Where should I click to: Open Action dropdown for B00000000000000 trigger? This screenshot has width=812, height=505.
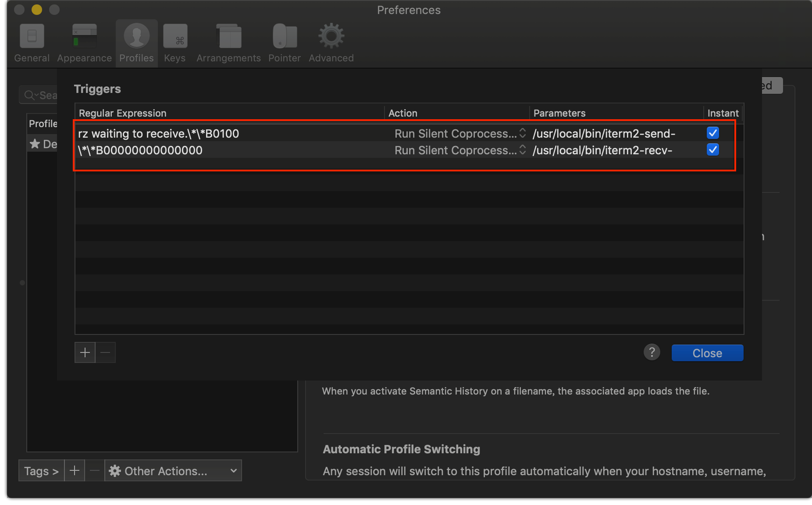(x=460, y=150)
